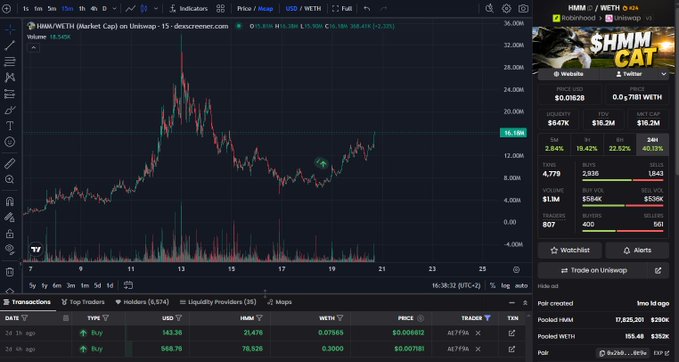The width and height of the screenshot is (679, 362).
Task: Switch to the Holders tab
Action: (x=142, y=302)
